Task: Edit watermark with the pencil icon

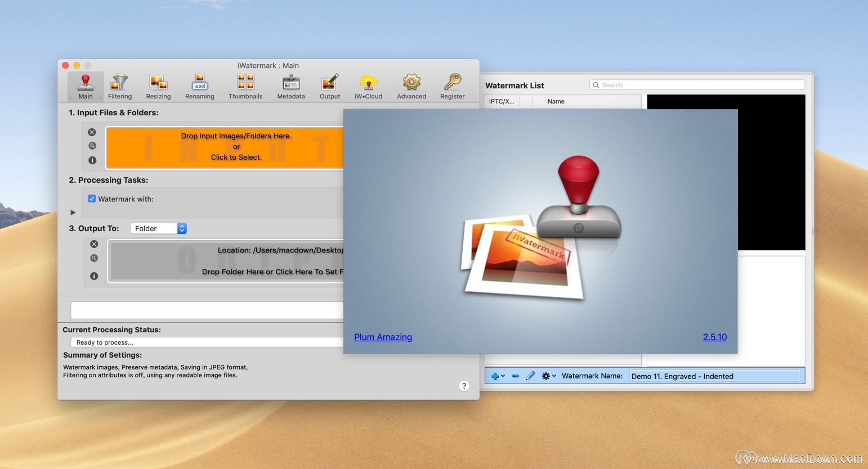Action: (530, 376)
